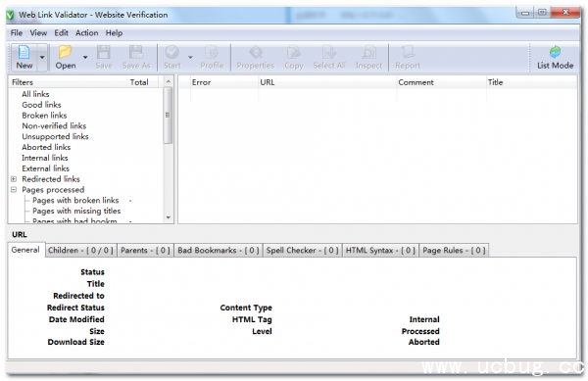The width and height of the screenshot is (588, 381).
Task: Open the File menu
Action: pyautogui.click(x=16, y=33)
